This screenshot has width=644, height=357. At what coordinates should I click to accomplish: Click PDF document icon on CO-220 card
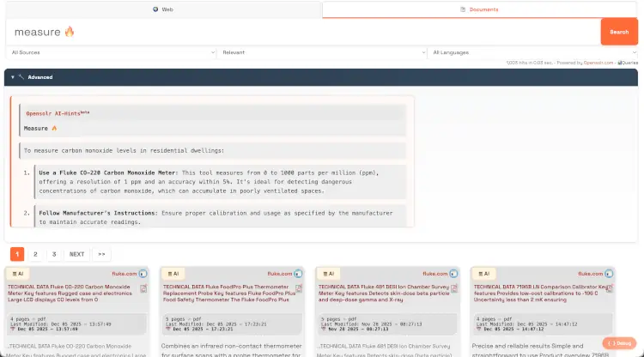click(x=143, y=288)
